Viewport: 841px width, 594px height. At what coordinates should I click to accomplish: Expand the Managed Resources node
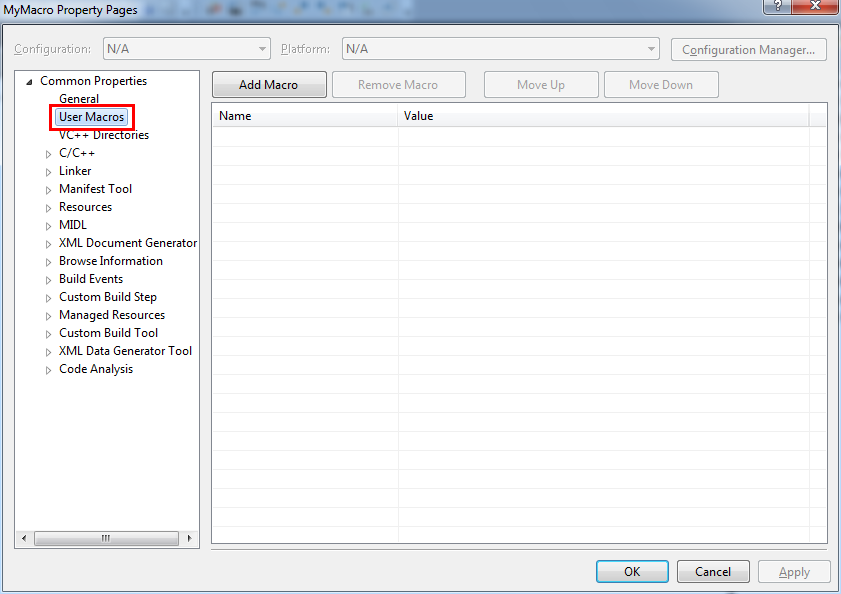tap(48, 316)
